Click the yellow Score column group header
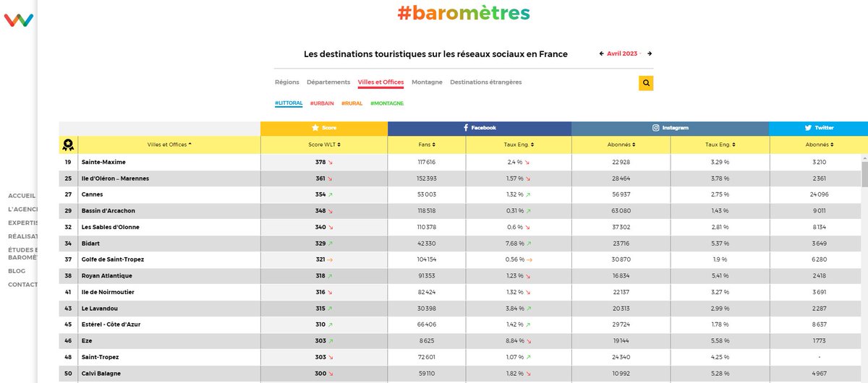The image size is (868, 383). (324, 128)
